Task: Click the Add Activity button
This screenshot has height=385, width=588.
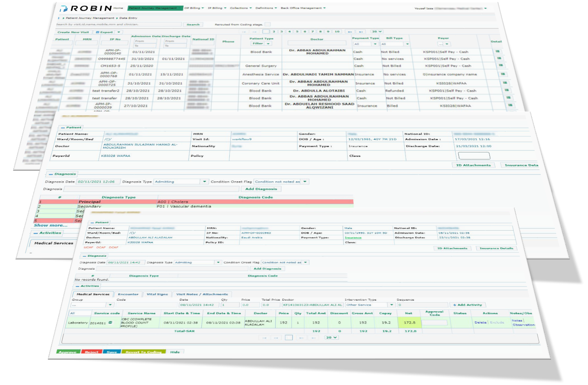Action: [x=468, y=305]
